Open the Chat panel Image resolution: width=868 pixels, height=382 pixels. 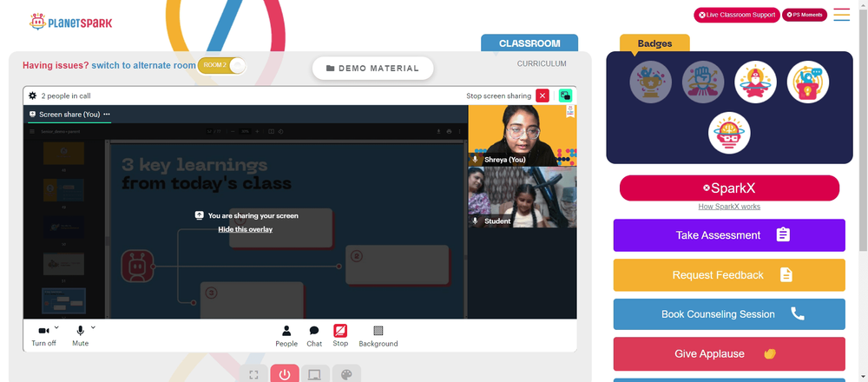point(314,336)
